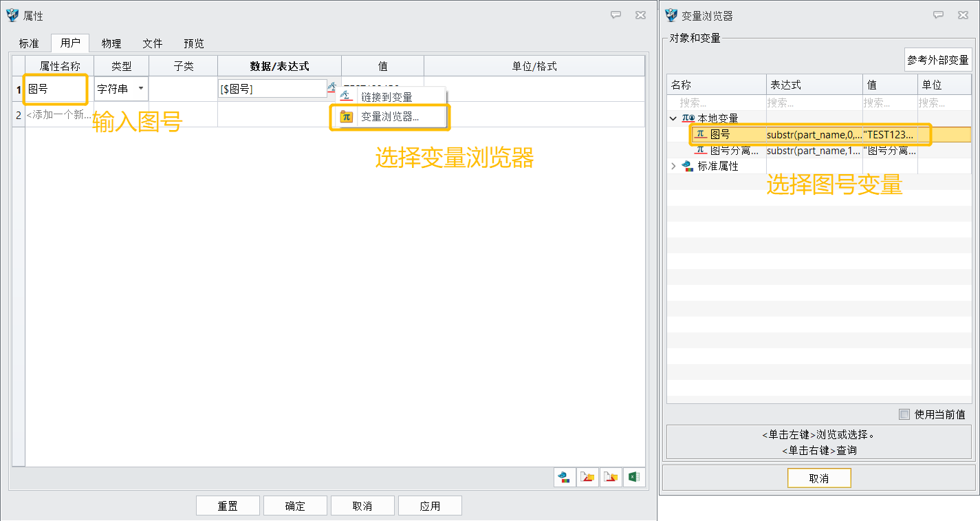Click the 属性 window app icon
The width and height of the screenshot is (980, 521).
pyautogui.click(x=12, y=15)
